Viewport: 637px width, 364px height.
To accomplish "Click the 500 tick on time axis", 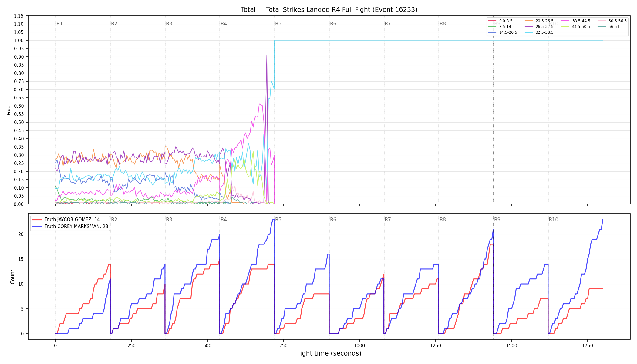I will [207, 345].
